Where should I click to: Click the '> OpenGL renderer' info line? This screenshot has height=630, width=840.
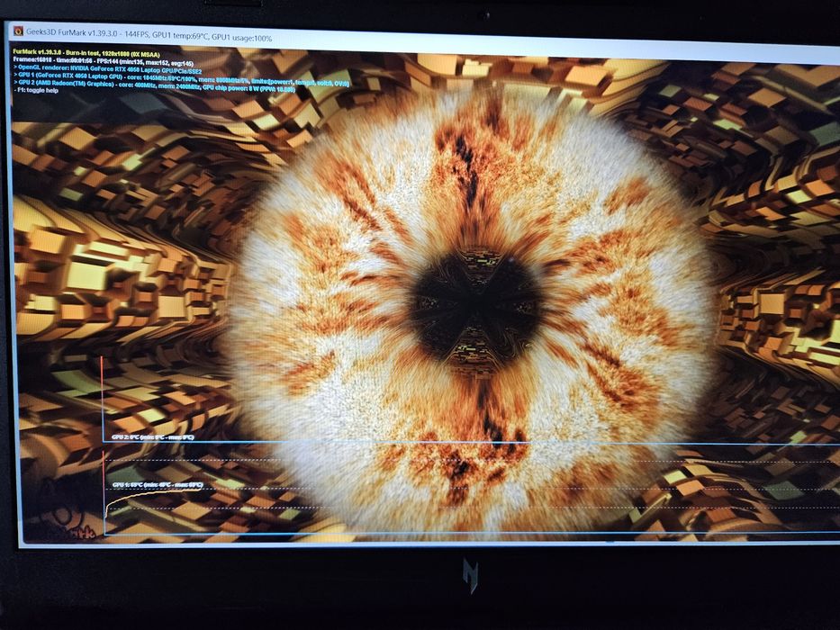click(x=108, y=70)
